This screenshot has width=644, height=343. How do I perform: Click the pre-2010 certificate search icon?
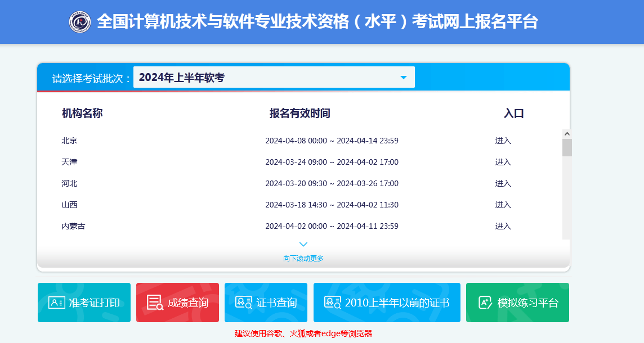(333, 303)
